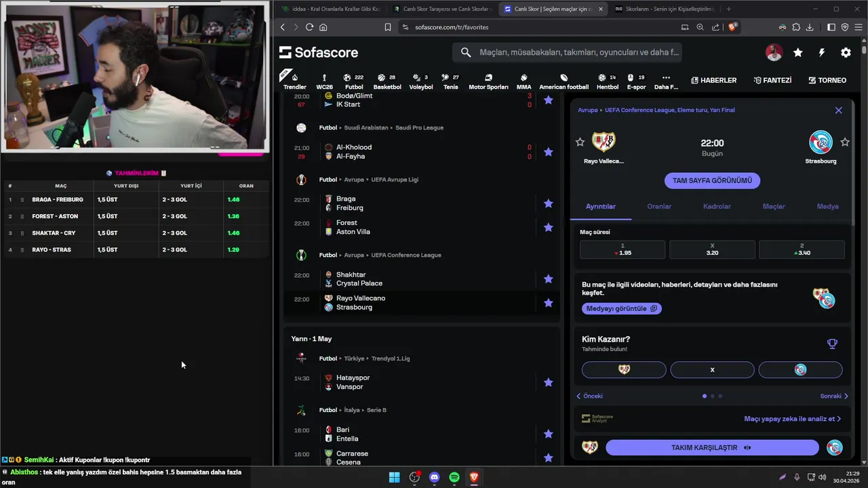Select the Voleybol sport icon

tap(420, 80)
